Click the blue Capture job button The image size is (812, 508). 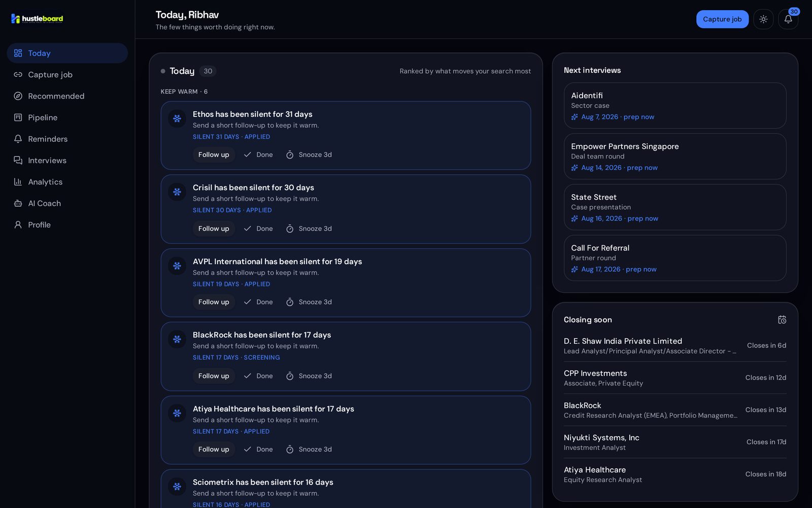[x=722, y=19]
